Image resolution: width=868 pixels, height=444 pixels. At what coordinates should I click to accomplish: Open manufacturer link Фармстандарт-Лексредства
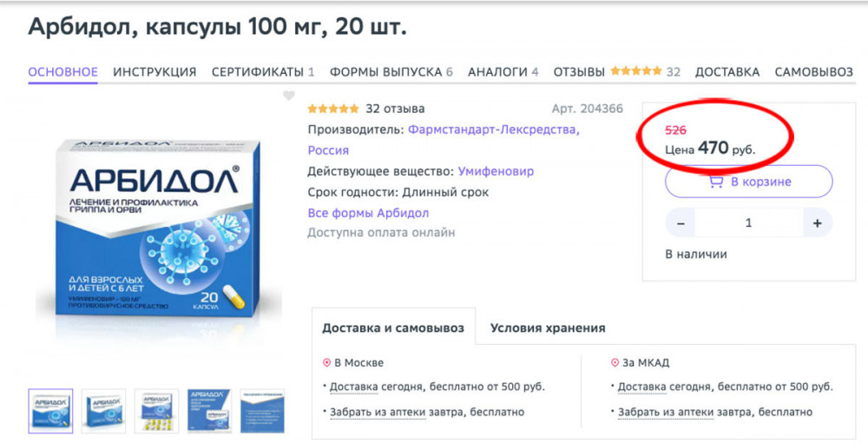(494, 130)
